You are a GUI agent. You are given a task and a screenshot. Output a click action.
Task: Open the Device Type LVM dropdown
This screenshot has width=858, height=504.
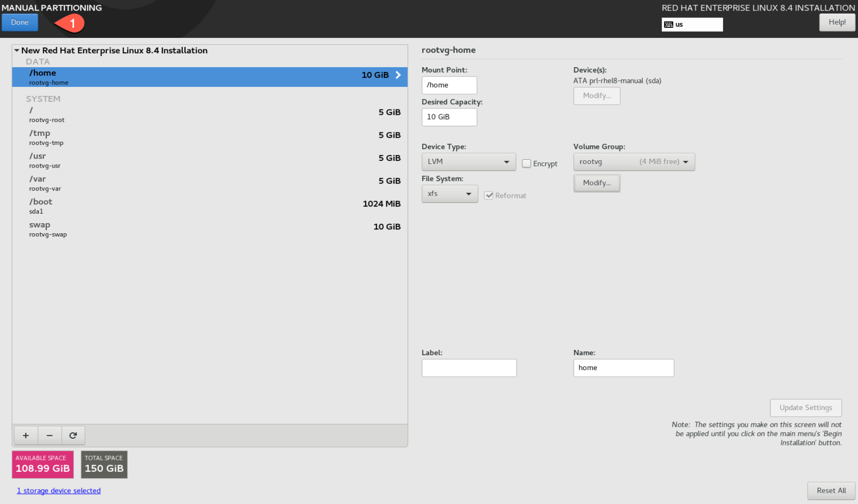[x=469, y=162]
